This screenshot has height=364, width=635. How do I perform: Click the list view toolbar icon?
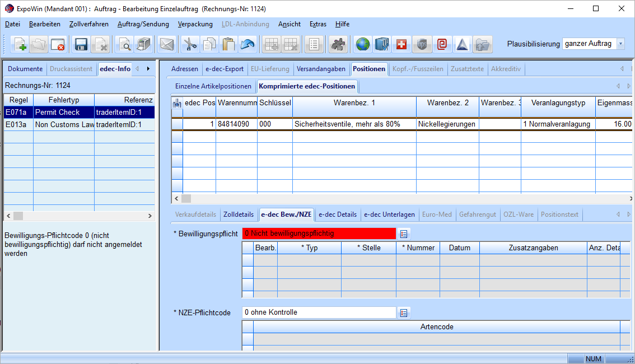pyautogui.click(x=314, y=44)
